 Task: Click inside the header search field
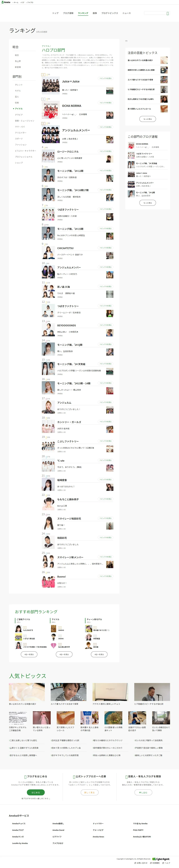[155, 13]
